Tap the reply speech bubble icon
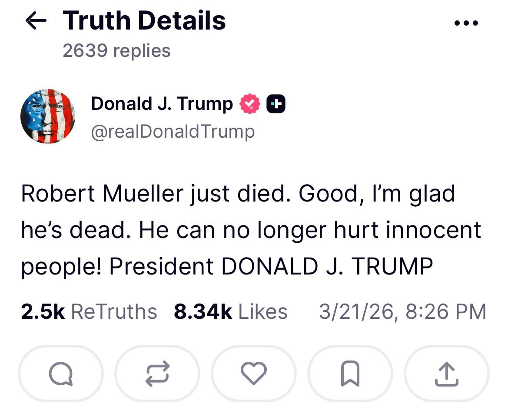 pyautogui.click(x=60, y=374)
